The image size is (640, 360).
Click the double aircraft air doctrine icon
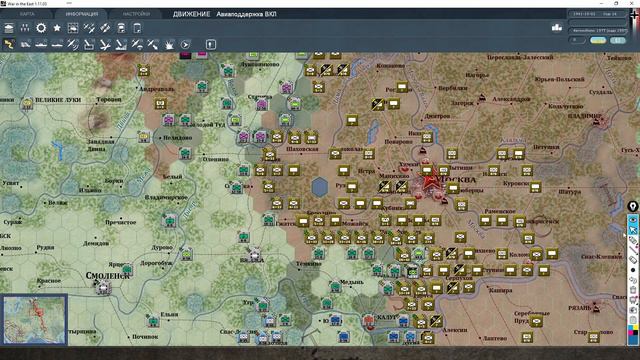point(89,28)
